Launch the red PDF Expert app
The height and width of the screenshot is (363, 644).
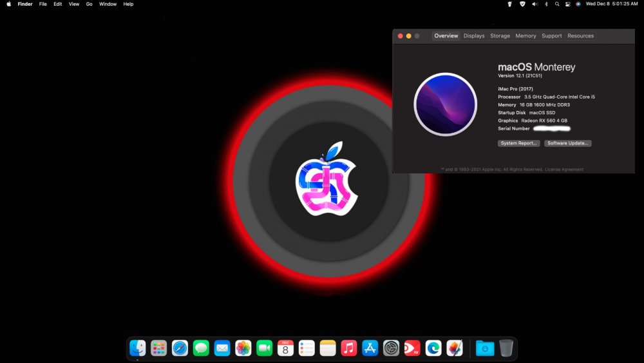[x=412, y=348]
